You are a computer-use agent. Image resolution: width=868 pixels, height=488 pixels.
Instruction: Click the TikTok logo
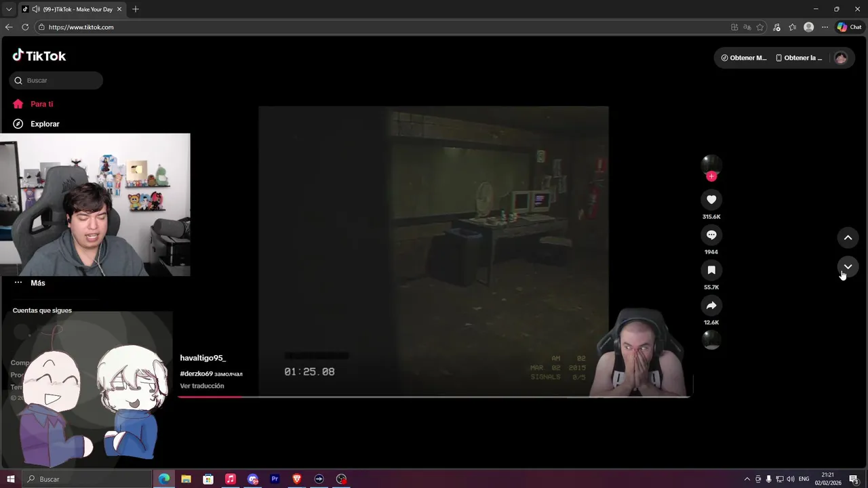coord(39,56)
